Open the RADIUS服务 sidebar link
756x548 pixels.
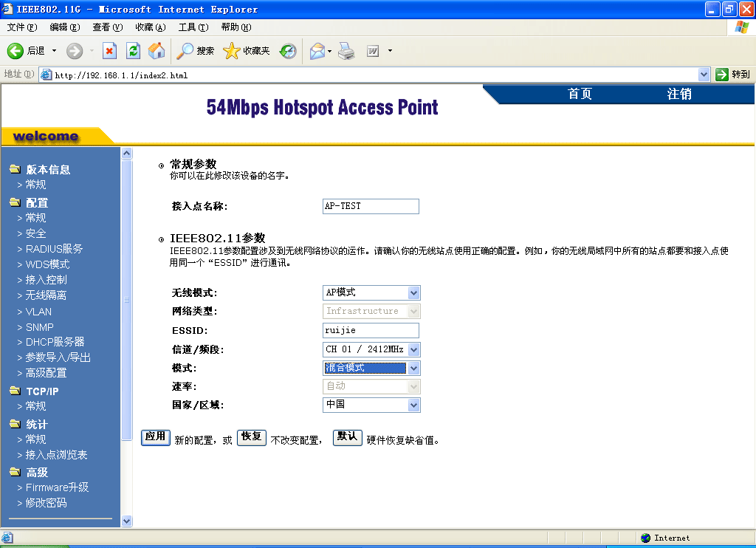54,249
